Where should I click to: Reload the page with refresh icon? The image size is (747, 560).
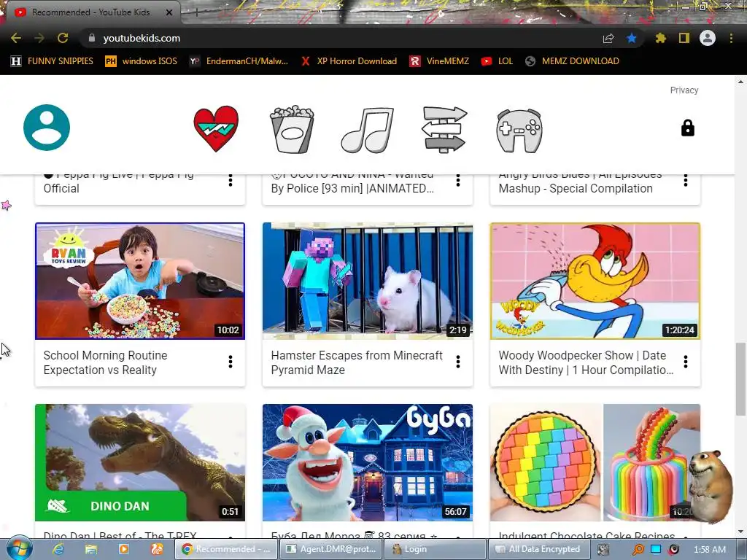click(63, 38)
